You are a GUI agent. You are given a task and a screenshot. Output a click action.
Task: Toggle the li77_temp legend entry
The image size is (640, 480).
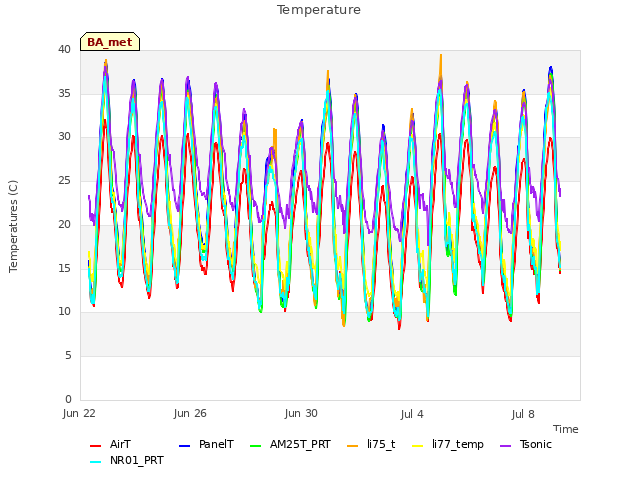click(448, 444)
